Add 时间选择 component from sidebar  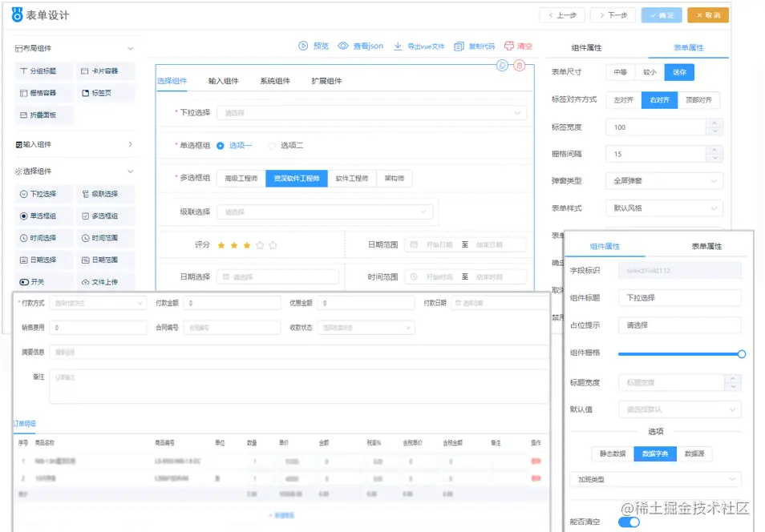(43, 238)
